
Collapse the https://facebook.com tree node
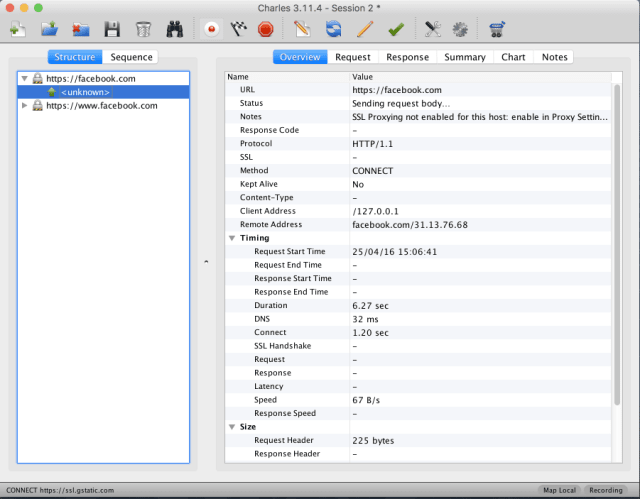pos(24,78)
